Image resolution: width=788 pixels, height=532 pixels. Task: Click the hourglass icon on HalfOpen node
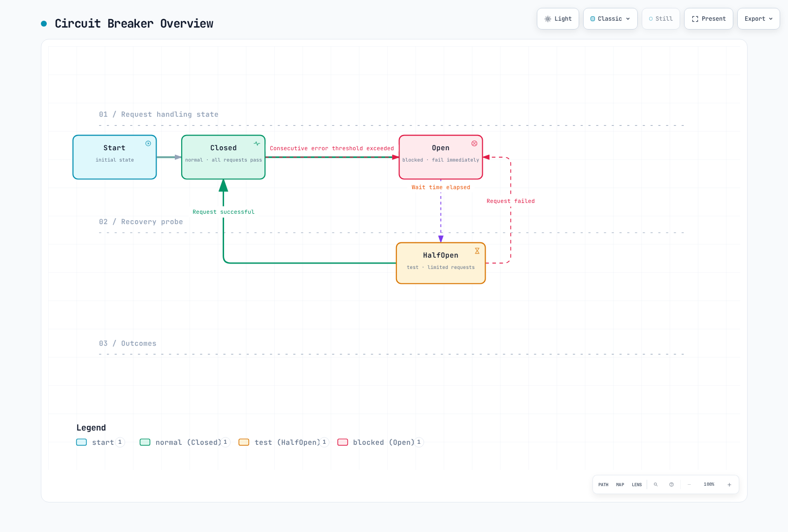(x=477, y=251)
